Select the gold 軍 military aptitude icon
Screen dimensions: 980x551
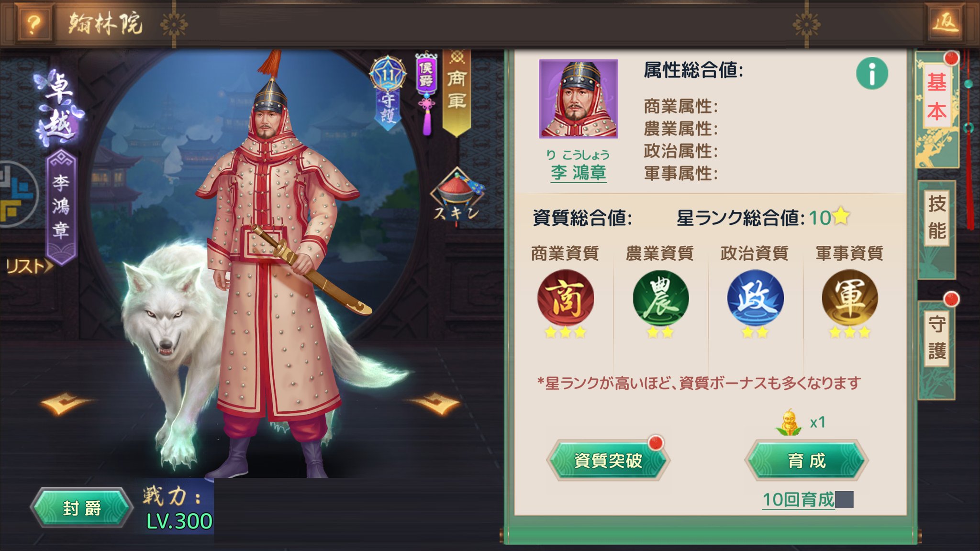click(x=850, y=298)
